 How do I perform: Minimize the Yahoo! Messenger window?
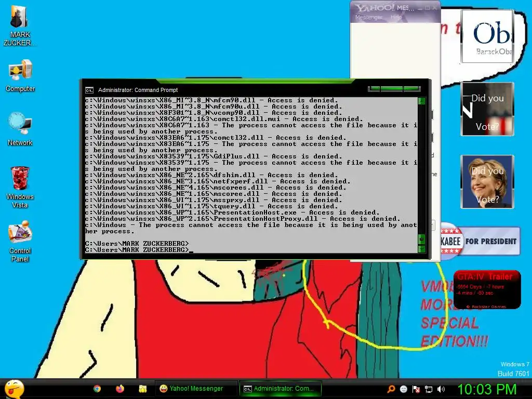(420, 8)
